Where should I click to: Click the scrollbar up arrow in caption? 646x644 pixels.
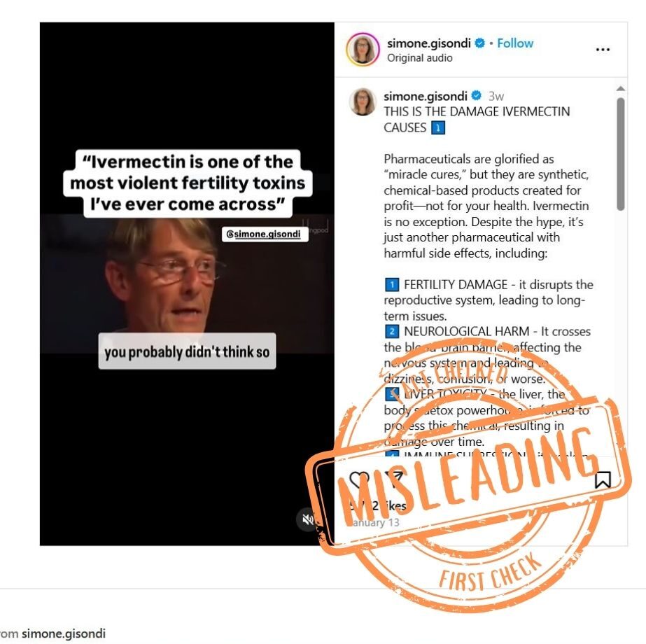click(621, 88)
